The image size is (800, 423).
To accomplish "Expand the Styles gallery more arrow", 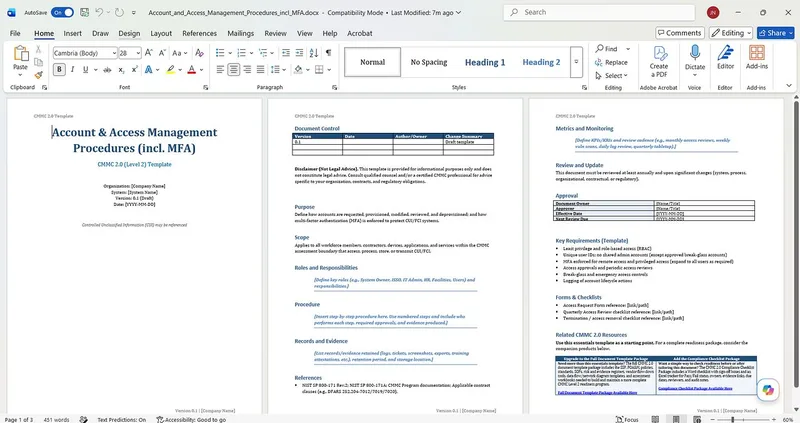I will point(576,62).
